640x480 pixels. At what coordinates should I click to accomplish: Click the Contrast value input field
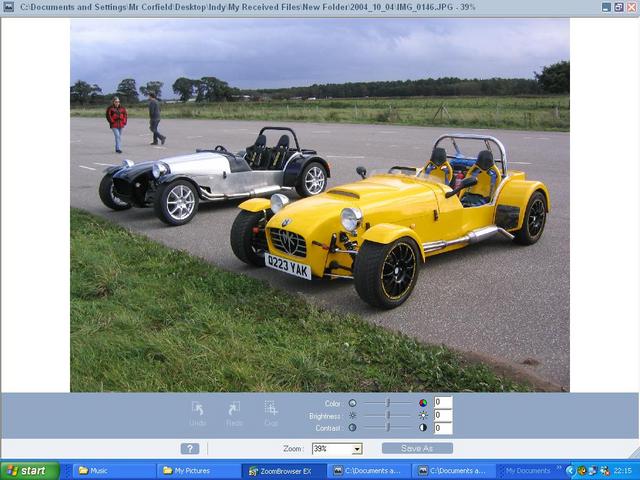click(442, 428)
